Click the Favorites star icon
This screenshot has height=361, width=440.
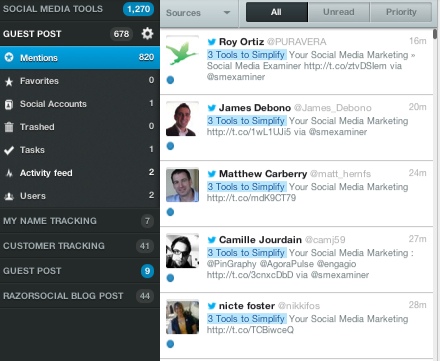(9, 81)
